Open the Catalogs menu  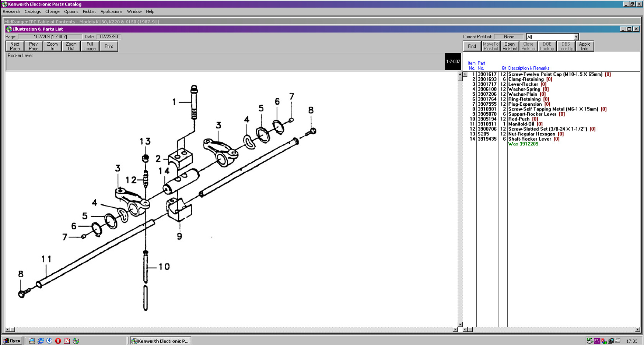click(32, 12)
